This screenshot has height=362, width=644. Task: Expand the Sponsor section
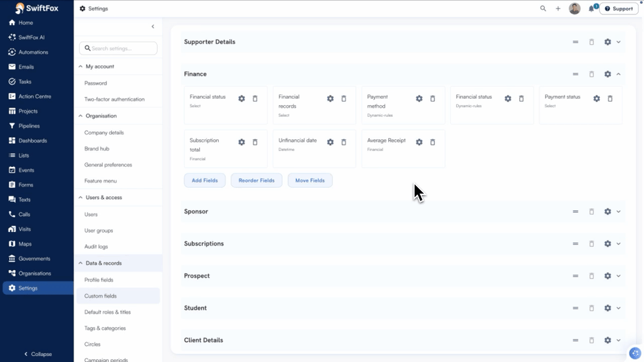618,212
